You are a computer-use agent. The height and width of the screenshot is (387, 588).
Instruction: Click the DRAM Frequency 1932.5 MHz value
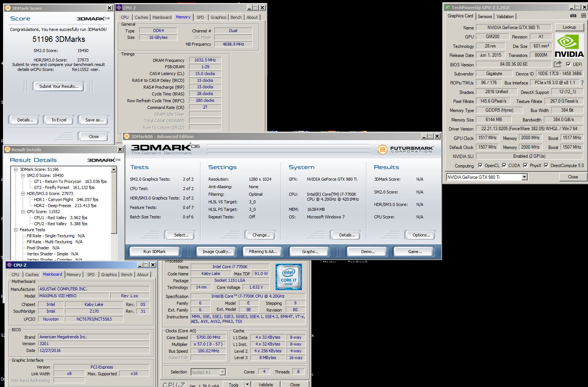[x=205, y=60]
